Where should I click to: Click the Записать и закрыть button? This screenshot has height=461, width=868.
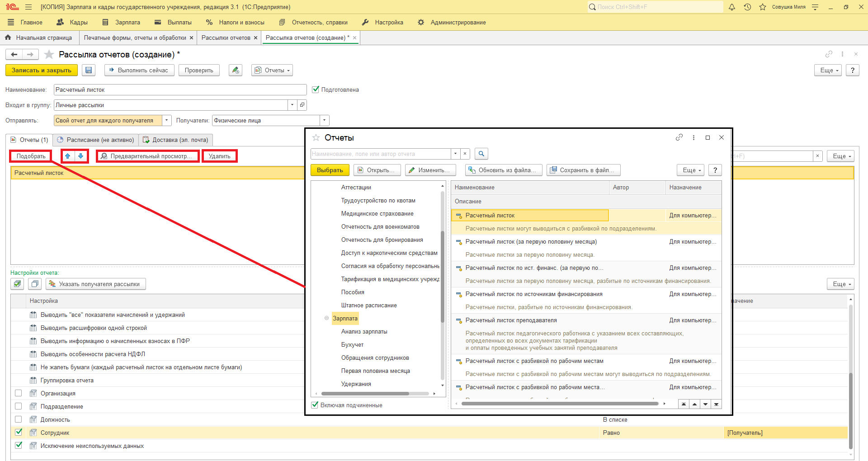tap(42, 70)
